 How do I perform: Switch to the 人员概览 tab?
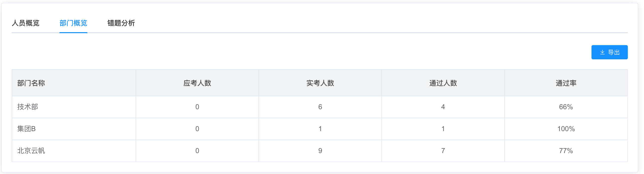coord(25,23)
